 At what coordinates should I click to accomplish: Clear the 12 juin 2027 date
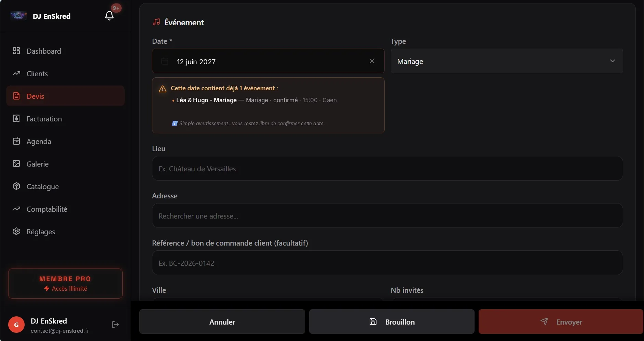[372, 61]
